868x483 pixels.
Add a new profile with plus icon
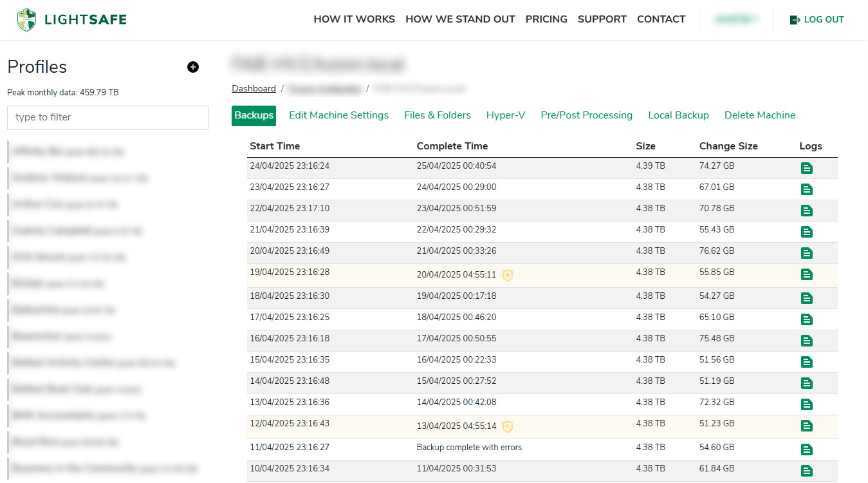[x=193, y=67]
